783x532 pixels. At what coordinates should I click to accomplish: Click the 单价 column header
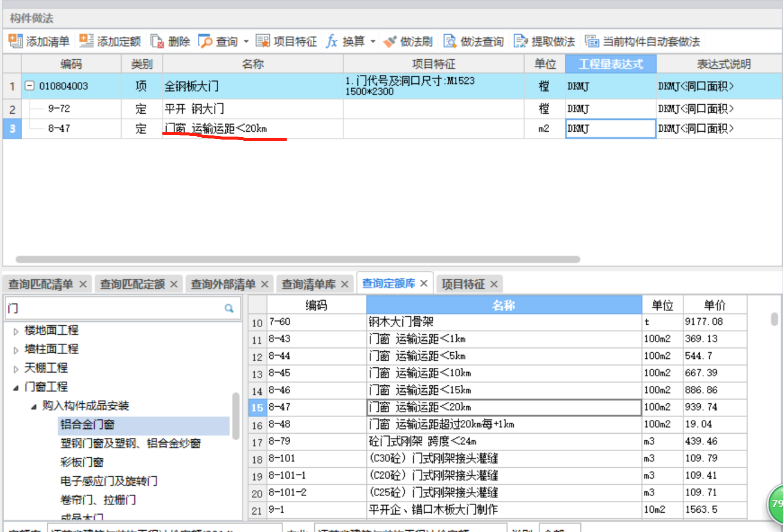coord(715,305)
